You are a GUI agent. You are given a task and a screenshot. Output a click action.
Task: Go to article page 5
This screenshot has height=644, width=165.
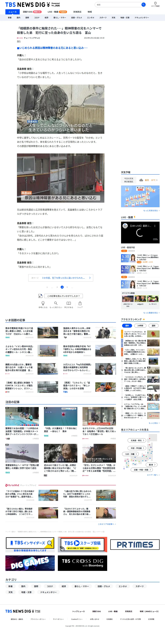[x=67, y=287]
